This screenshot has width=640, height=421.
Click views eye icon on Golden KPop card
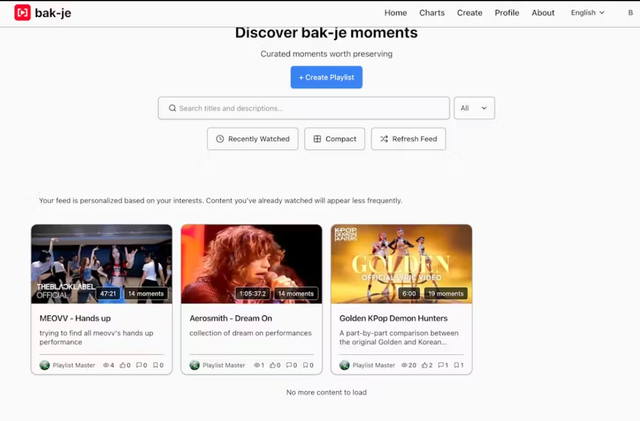point(404,365)
